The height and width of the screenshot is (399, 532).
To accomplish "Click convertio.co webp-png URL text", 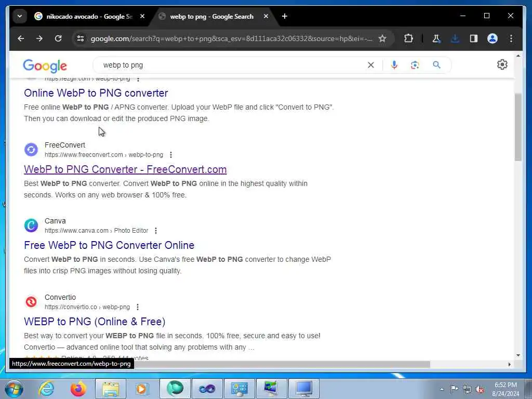I will 87,307.
